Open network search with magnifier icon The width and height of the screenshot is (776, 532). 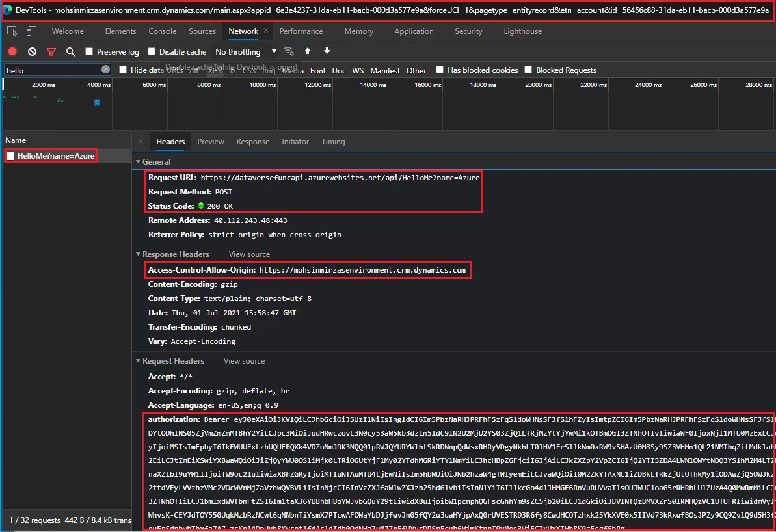(x=71, y=51)
